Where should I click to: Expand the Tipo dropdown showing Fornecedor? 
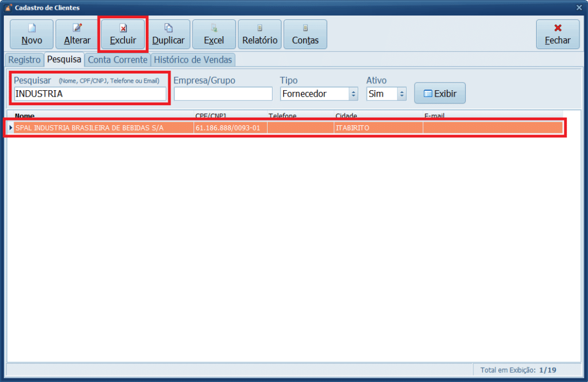tap(354, 94)
